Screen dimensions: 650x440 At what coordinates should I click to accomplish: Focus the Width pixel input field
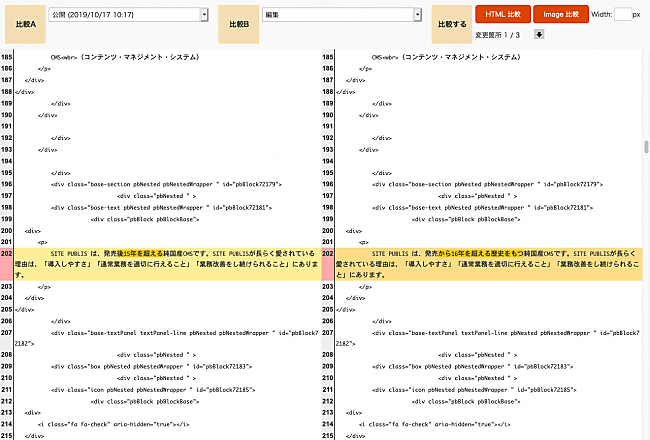(624, 15)
